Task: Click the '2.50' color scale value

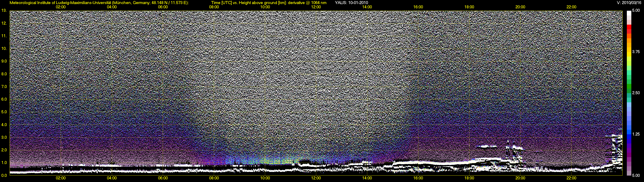Action: coord(636,93)
